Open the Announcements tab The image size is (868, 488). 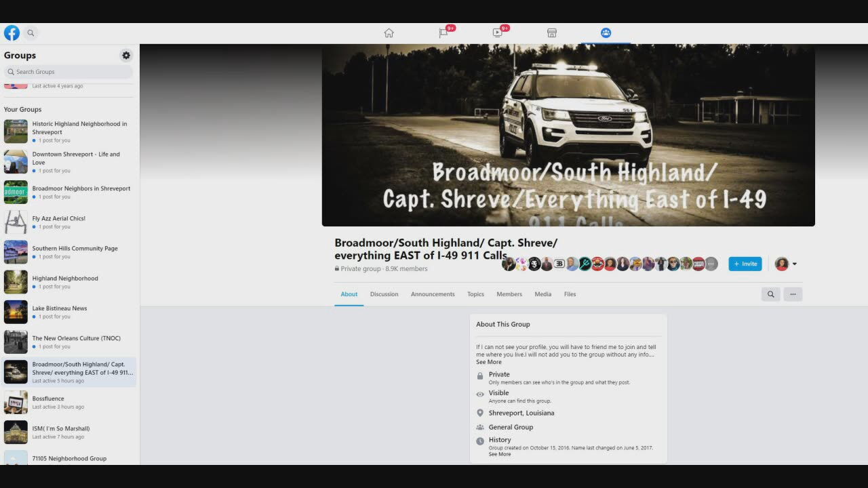click(433, 294)
